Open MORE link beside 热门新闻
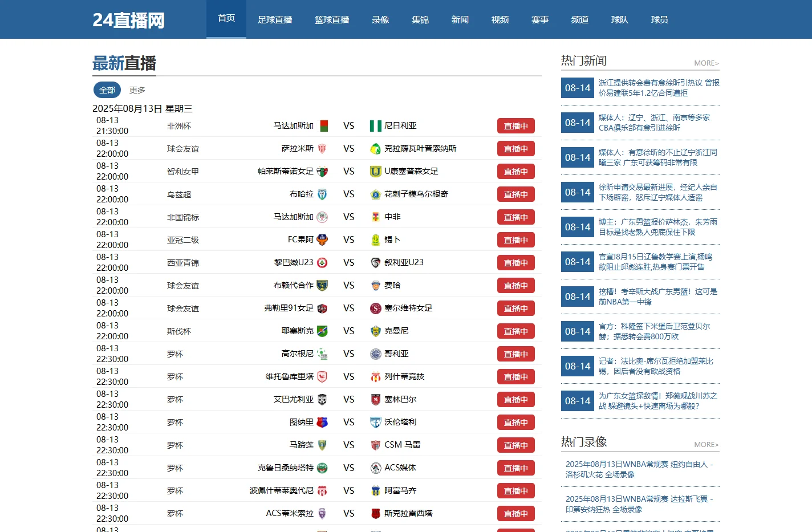Viewport: 812px width, 532px height. [707, 63]
